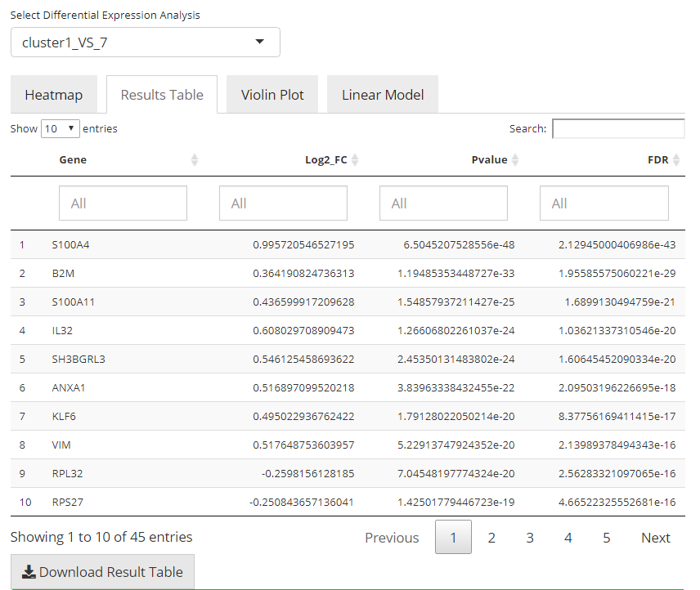
Task: Open the Violin Plot tab
Action: [x=272, y=95]
